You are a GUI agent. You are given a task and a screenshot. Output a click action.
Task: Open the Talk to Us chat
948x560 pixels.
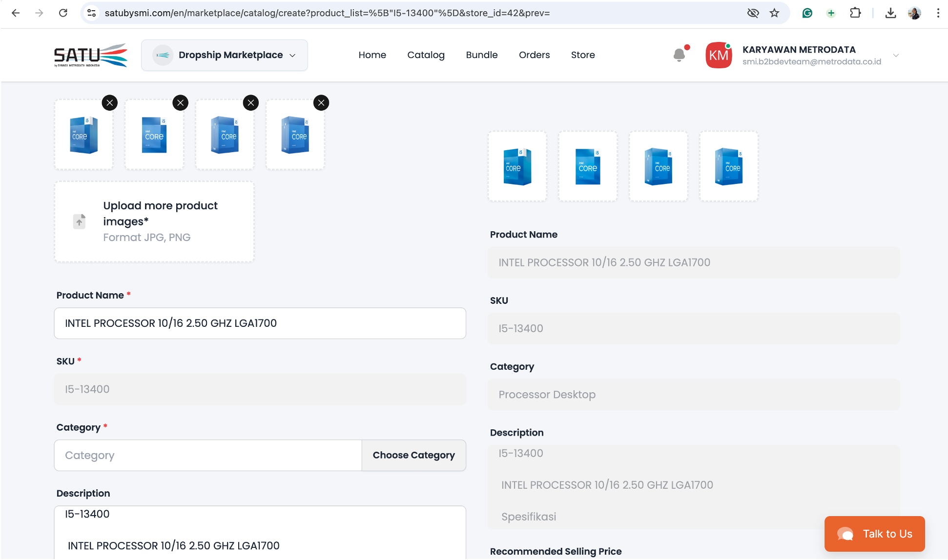pos(874,534)
